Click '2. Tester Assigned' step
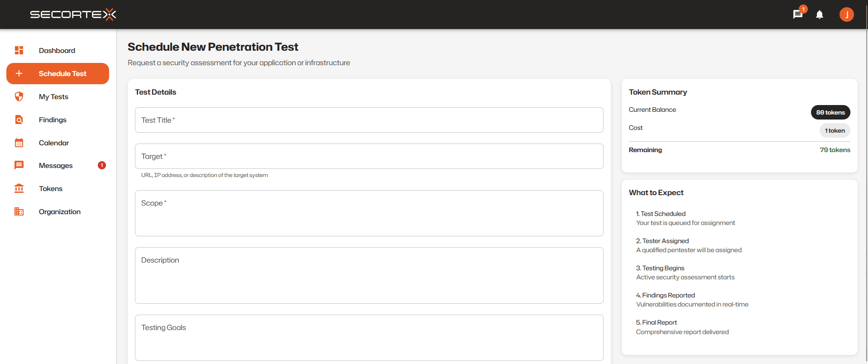868x364 pixels. coord(662,241)
